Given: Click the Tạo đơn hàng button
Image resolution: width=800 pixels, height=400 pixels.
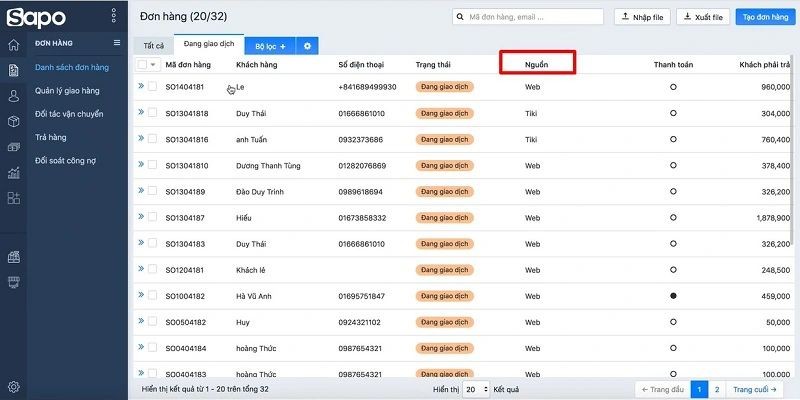Looking at the screenshot, I should (764, 17).
